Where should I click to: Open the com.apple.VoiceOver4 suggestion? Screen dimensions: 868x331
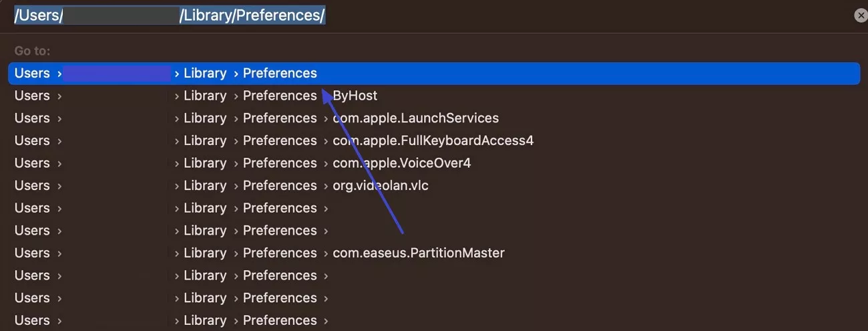[x=402, y=163]
